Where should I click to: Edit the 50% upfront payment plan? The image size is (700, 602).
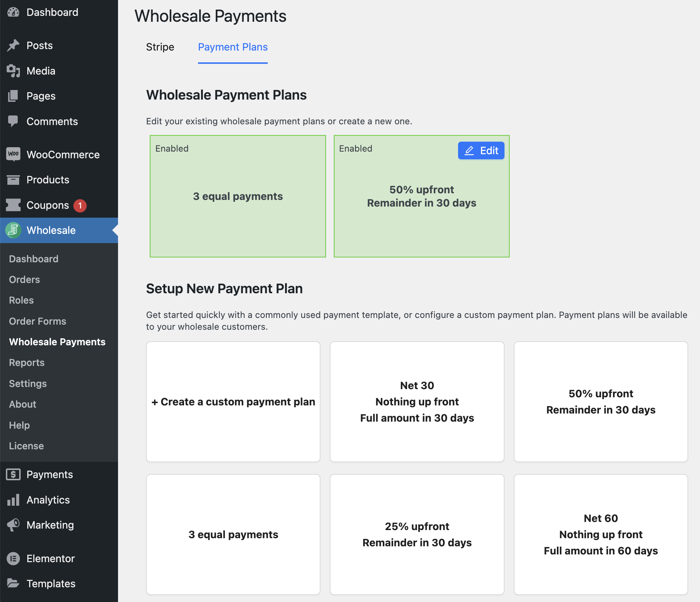tap(481, 150)
